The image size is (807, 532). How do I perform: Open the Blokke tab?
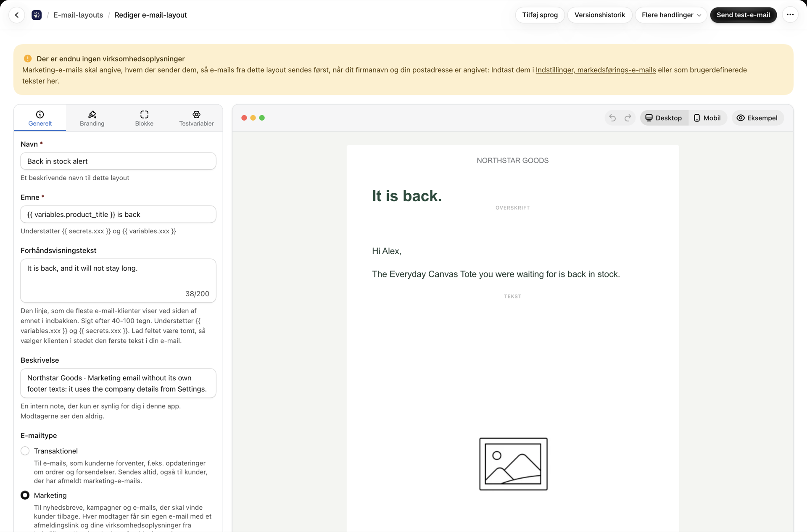pos(144,118)
